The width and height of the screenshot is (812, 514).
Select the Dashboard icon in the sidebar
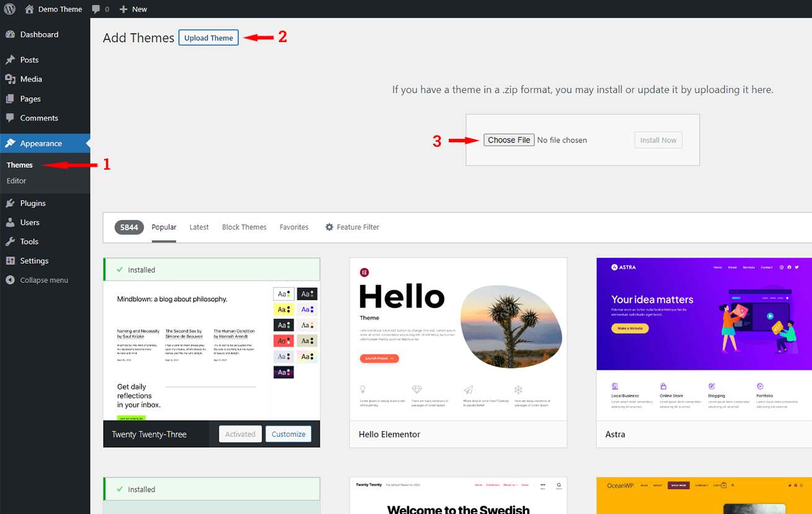11,34
